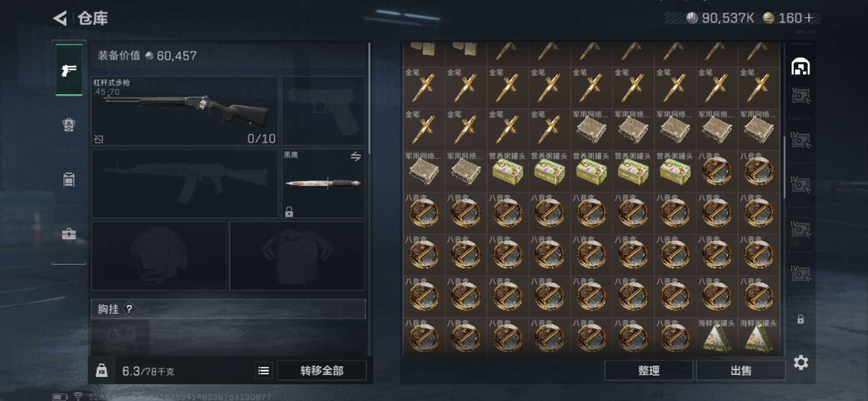Image resolution: width=868 pixels, height=401 pixels.
Task: Open the backpack tab in left sidebar
Action: click(69, 125)
